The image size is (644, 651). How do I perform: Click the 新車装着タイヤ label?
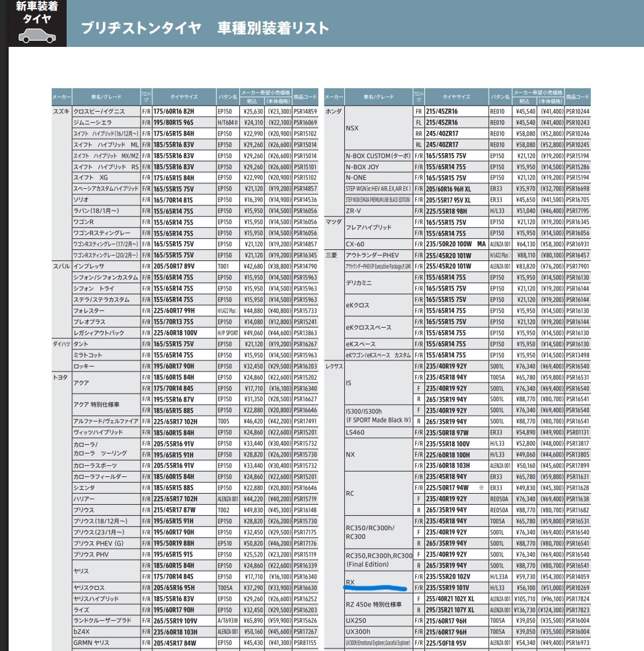coord(37,12)
